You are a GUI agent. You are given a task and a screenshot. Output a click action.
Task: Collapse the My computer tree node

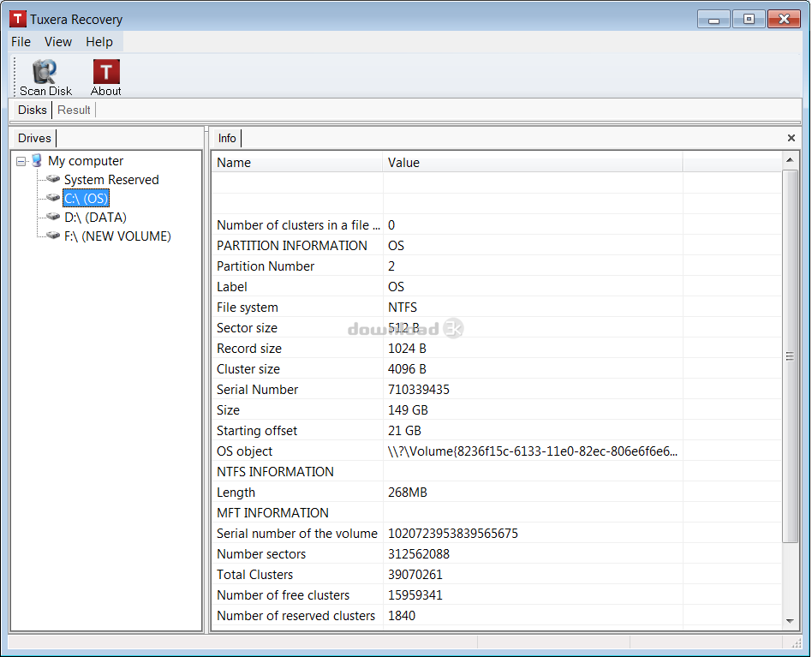(21, 162)
